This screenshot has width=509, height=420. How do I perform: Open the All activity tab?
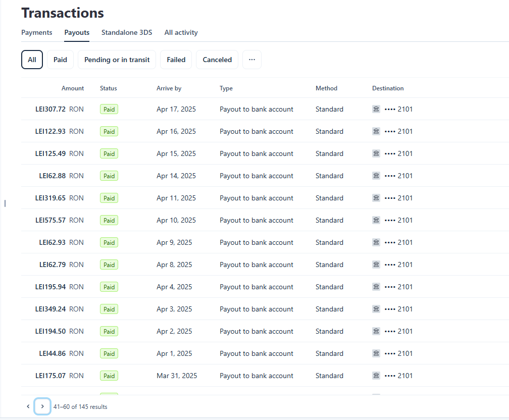[x=181, y=32]
